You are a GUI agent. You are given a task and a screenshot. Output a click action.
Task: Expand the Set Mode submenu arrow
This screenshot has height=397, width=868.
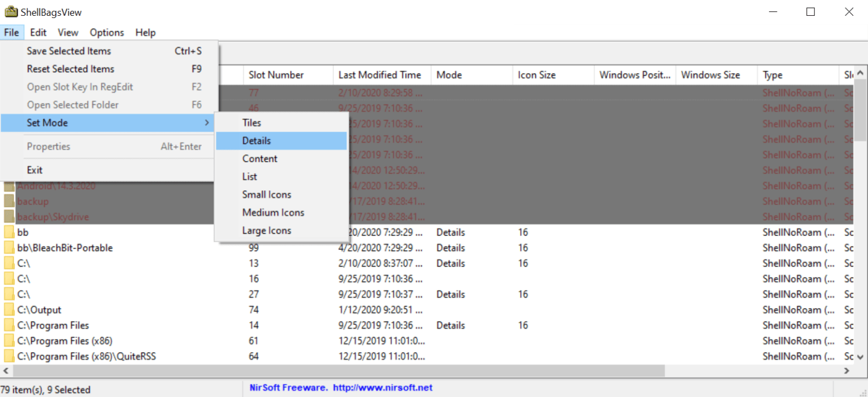(208, 123)
